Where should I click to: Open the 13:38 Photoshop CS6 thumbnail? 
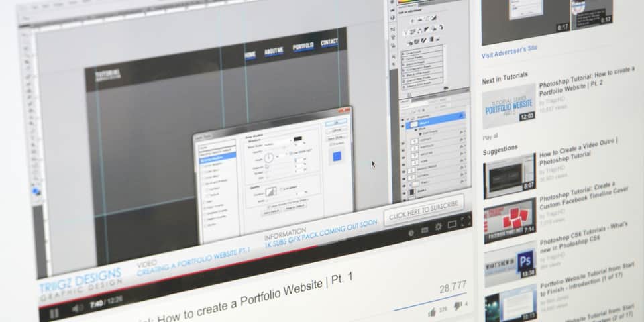[511, 264]
